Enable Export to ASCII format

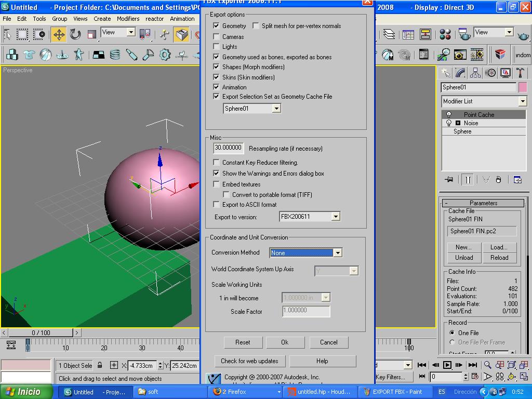point(216,204)
